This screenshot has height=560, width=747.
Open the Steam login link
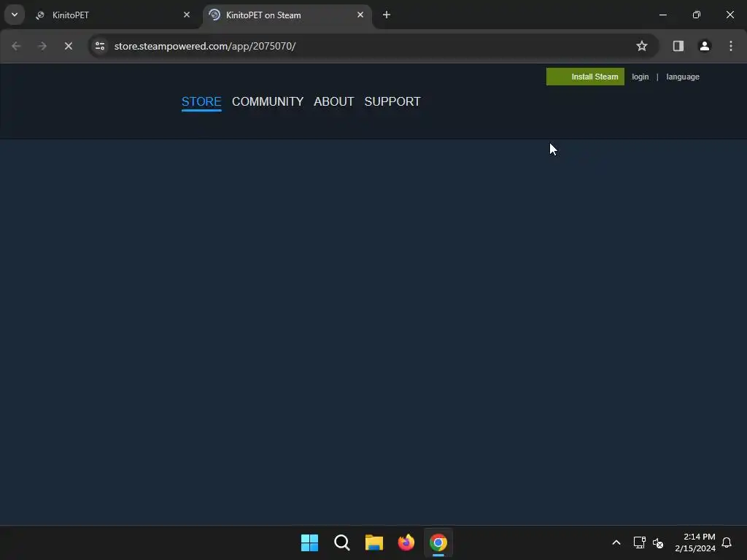coord(640,77)
